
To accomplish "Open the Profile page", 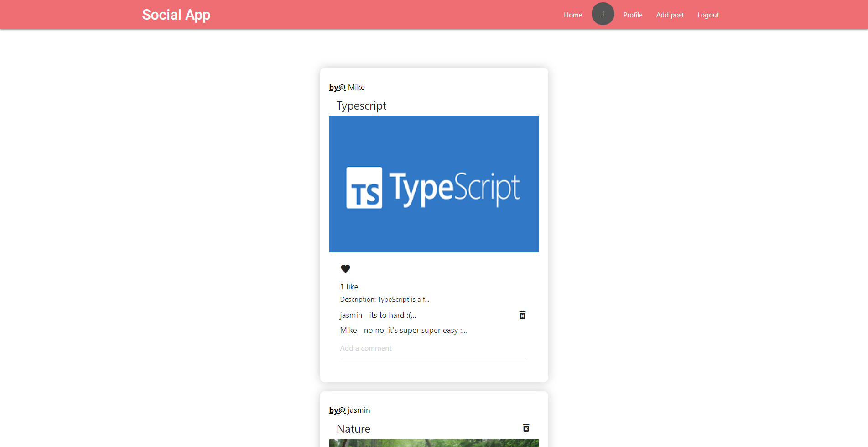I will tap(633, 15).
